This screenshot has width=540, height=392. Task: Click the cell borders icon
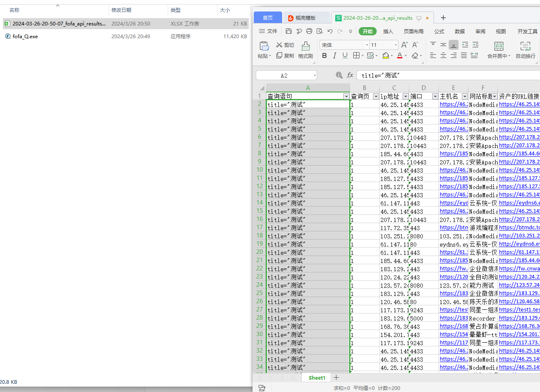(x=356, y=55)
